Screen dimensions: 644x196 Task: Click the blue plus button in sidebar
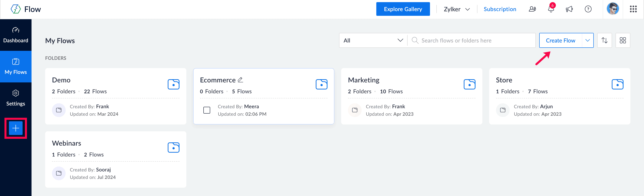pos(16,128)
